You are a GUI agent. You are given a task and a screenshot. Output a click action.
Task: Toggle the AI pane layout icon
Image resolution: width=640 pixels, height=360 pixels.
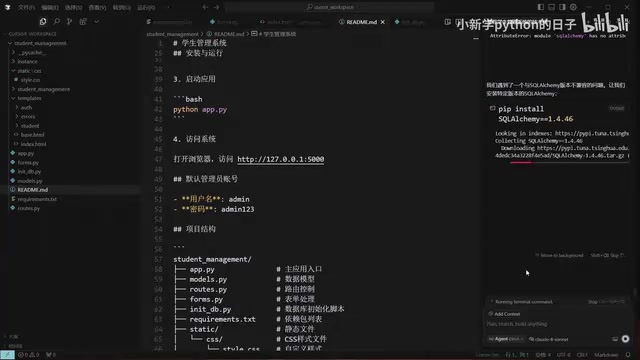click(x=562, y=7)
